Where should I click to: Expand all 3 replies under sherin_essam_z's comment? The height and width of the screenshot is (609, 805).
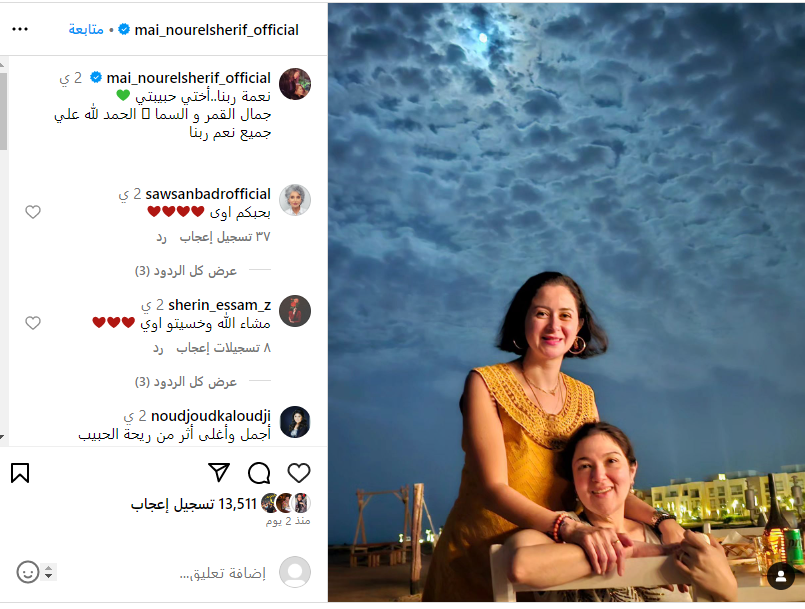click(x=186, y=382)
